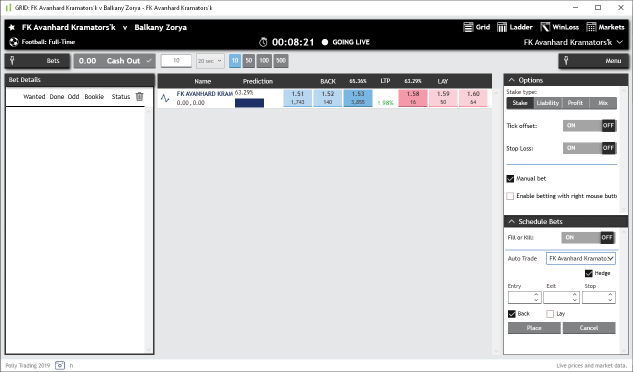633x372 pixels.
Task: Open the market selector dropdown in header
Action: 620,42
